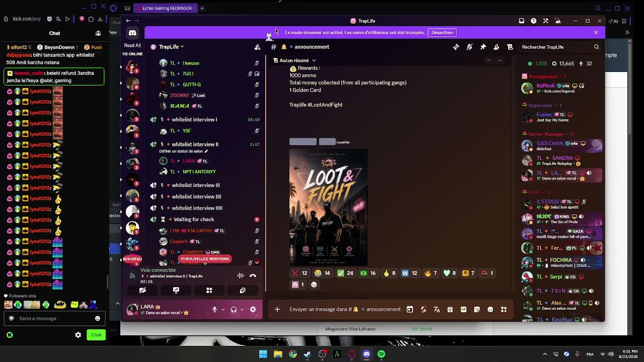Open Steam from the taskbar
Image resolution: width=644 pixels, height=362 pixels.
pyautogui.click(x=307, y=354)
